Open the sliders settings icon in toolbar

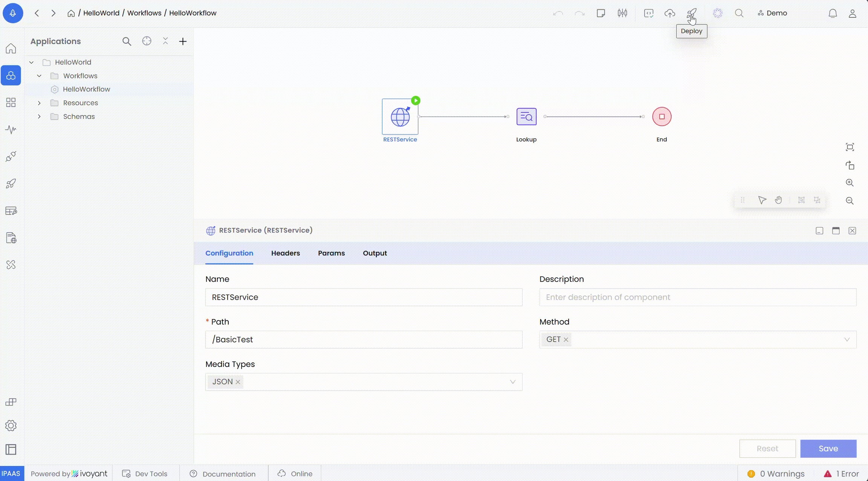click(622, 14)
